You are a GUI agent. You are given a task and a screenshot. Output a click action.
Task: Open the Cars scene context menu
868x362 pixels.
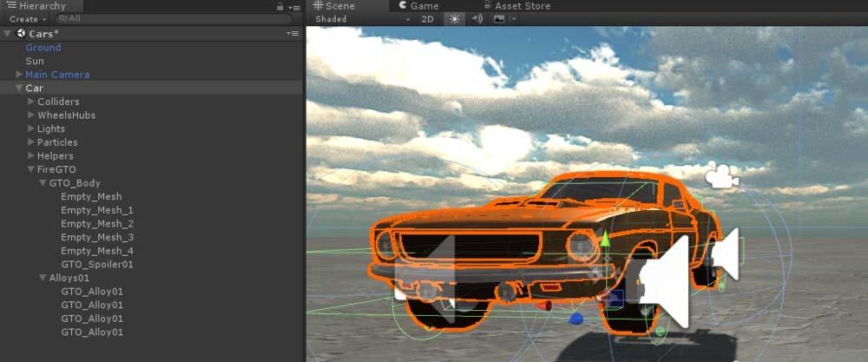click(x=293, y=33)
